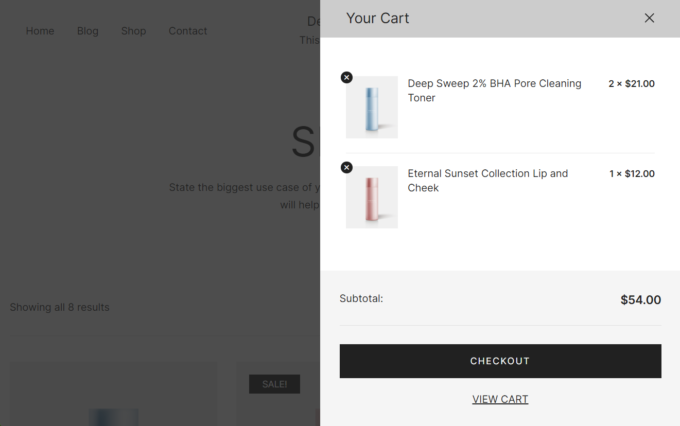This screenshot has height=426, width=680.
Task: Click the blue toner bottle thumbnail
Action: [372, 107]
